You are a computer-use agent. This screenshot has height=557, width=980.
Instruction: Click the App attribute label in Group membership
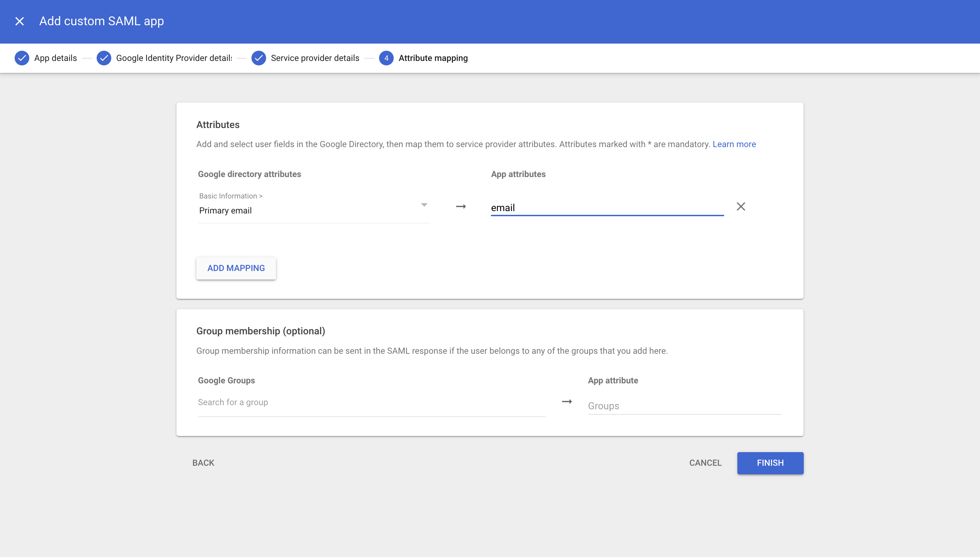tap(613, 380)
